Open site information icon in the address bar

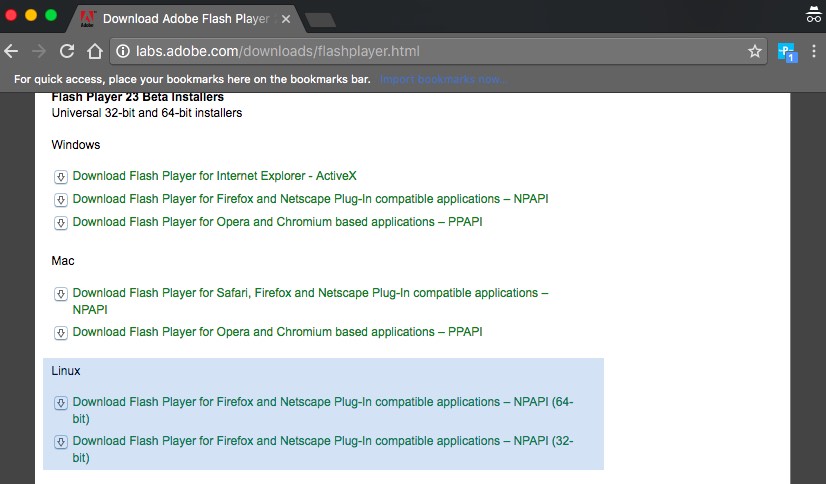point(123,51)
